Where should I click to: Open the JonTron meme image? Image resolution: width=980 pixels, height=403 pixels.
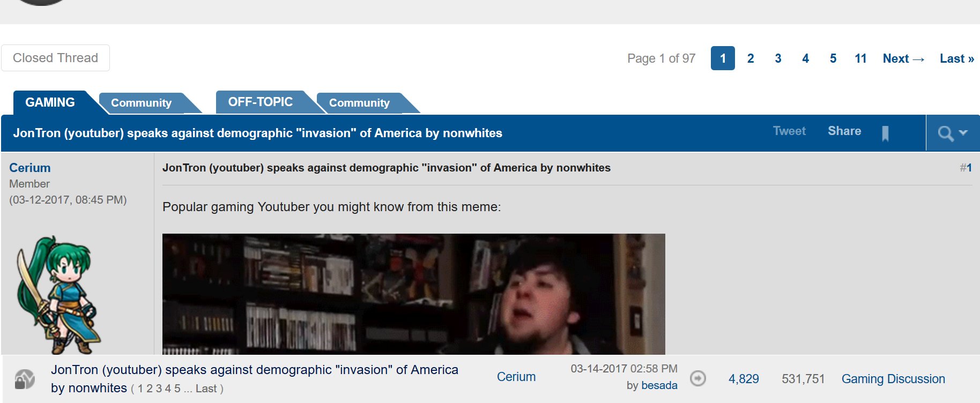[x=413, y=294]
